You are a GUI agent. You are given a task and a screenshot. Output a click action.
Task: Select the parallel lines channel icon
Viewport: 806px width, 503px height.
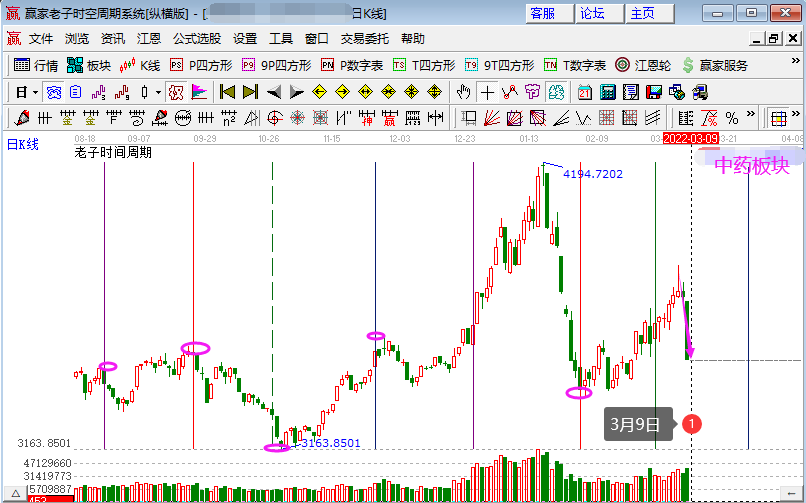point(653,118)
